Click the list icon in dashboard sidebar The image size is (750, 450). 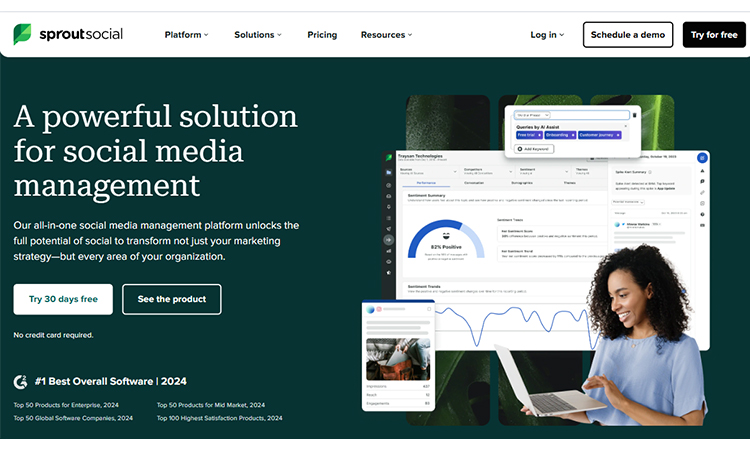point(389,218)
